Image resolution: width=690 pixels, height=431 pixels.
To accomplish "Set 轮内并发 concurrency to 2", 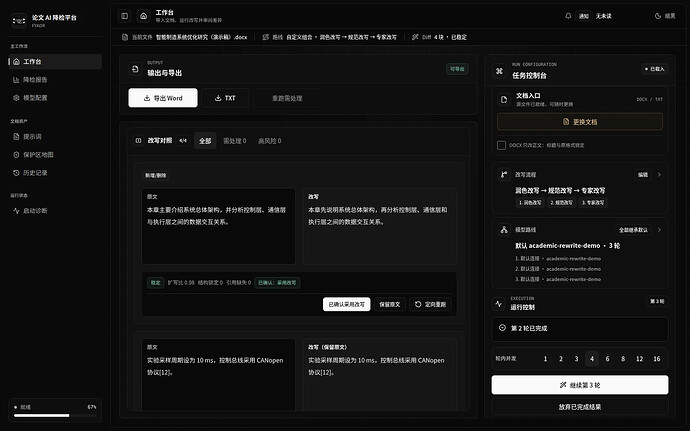I will click(x=561, y=359).
